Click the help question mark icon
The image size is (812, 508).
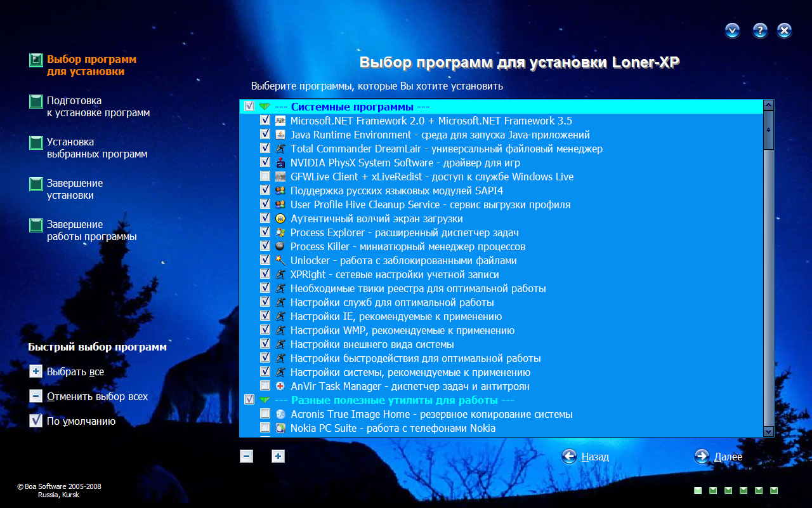click(x=760, y=30)
